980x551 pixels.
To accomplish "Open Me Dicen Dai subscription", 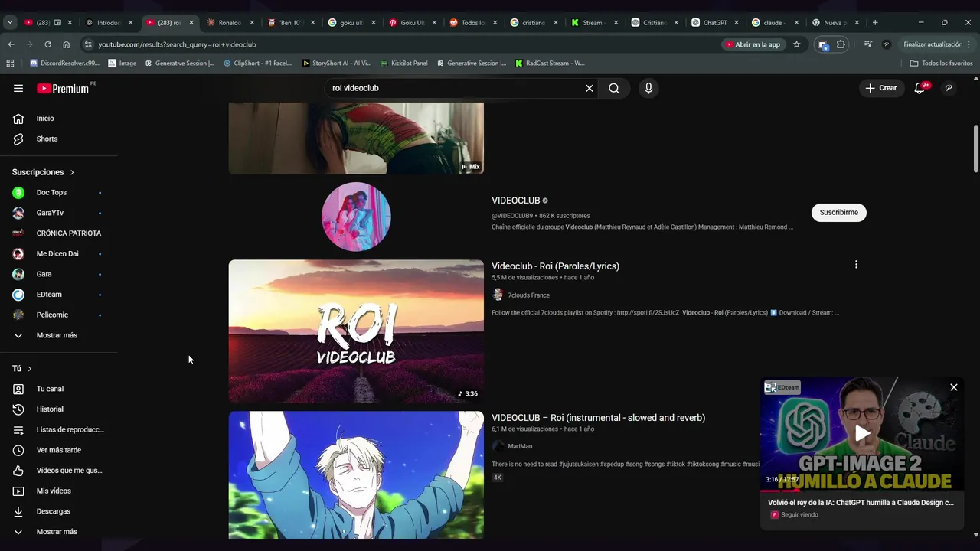I will [58, 253].
